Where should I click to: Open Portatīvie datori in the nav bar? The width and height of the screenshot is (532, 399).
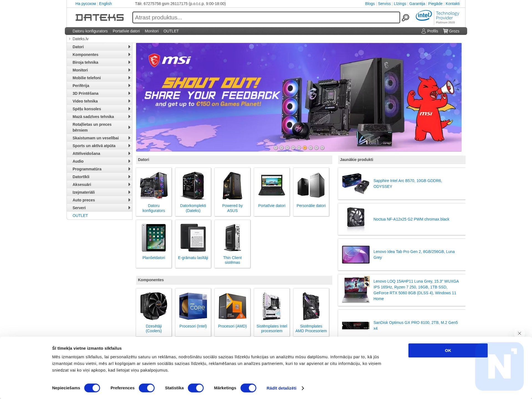(x=126, y=31)
